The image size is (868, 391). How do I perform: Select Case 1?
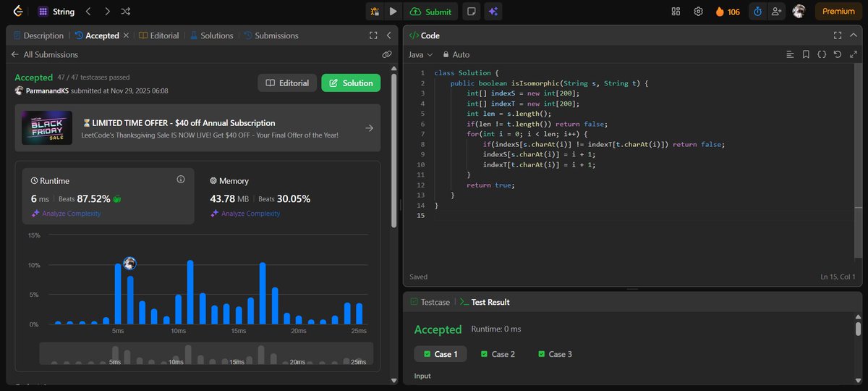(441, 354)
